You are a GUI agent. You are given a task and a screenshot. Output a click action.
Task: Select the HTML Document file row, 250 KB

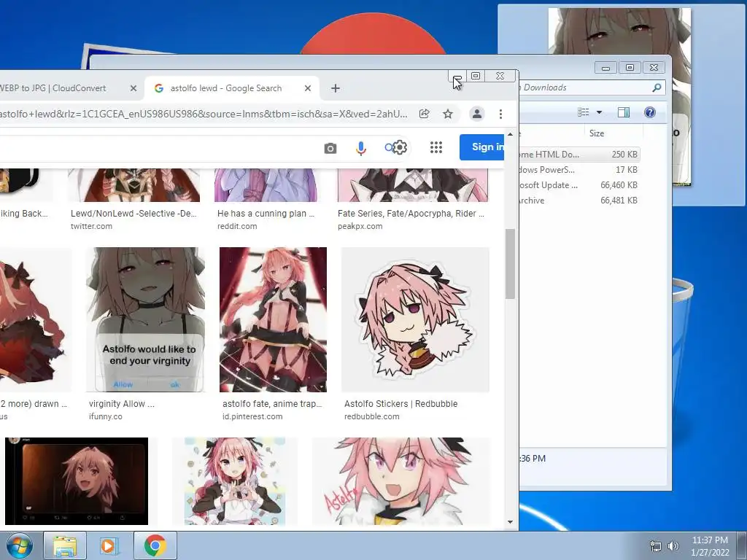pos(578,155)
